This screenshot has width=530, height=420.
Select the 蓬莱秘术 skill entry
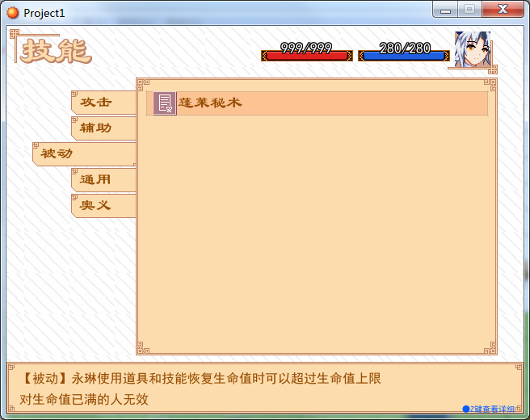click(x=317, y=103)
